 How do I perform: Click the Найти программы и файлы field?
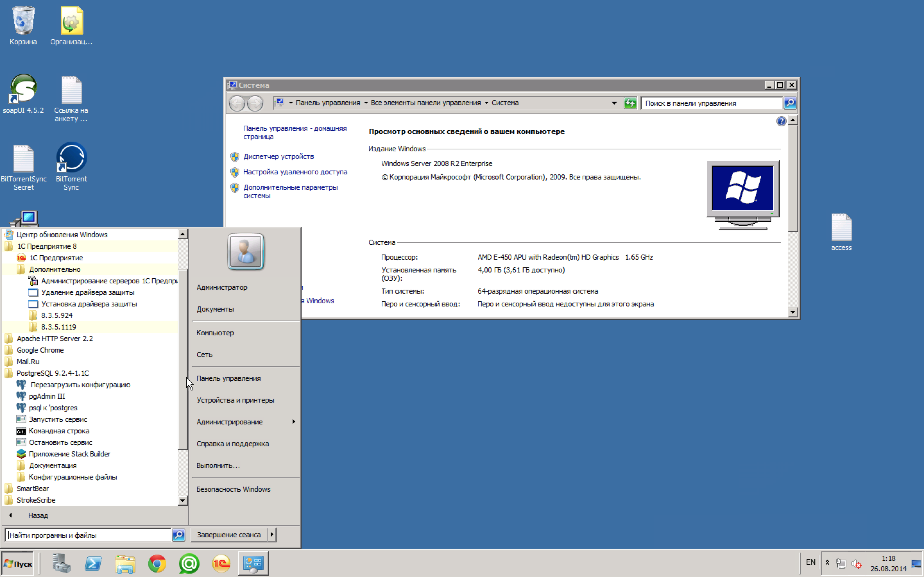point(88,535)
